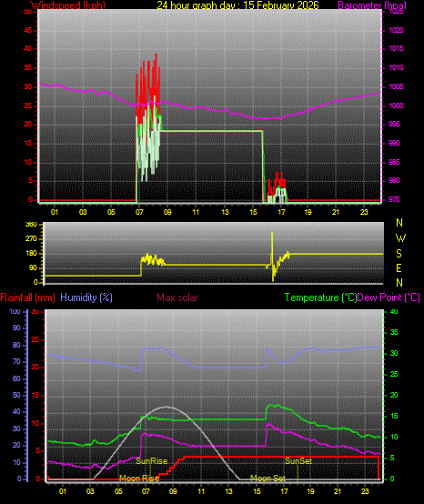Click the "SunSet" marker label

pyautogui.click(x=298, y=461)
